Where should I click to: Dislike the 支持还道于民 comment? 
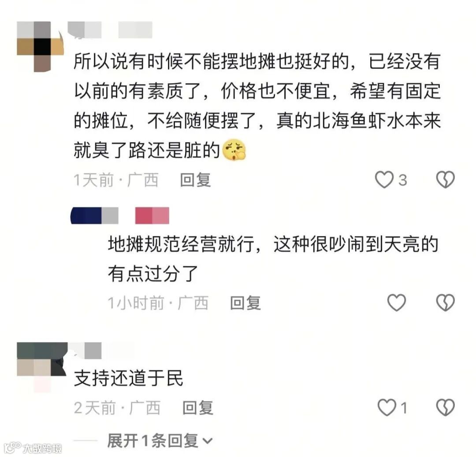click(445, 407)
